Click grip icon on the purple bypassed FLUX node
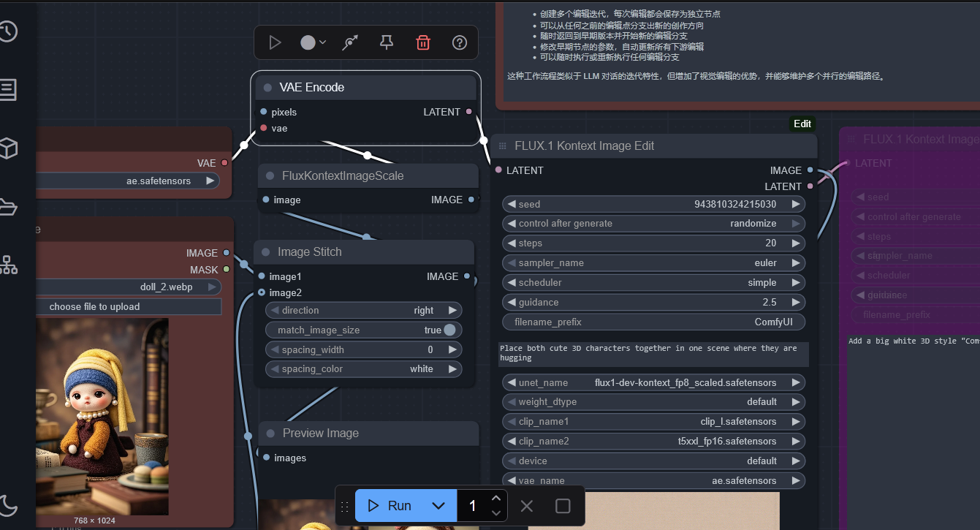Image resolution: width=980 pixels, height=530 pixels. [x=851, y=139]
